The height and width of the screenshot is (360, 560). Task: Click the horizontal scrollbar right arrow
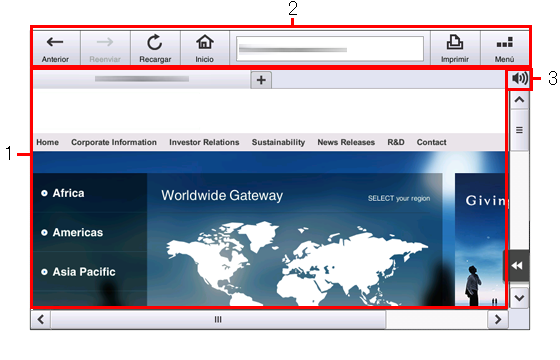coord(498,319)
